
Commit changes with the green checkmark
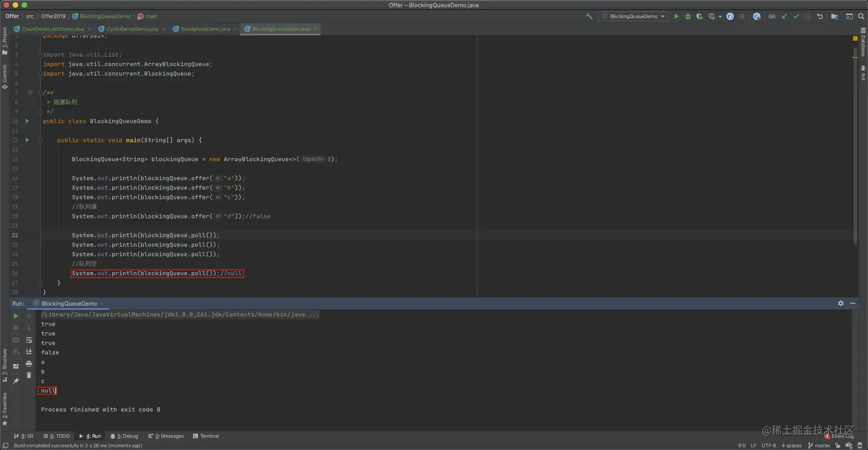point(796,16)
